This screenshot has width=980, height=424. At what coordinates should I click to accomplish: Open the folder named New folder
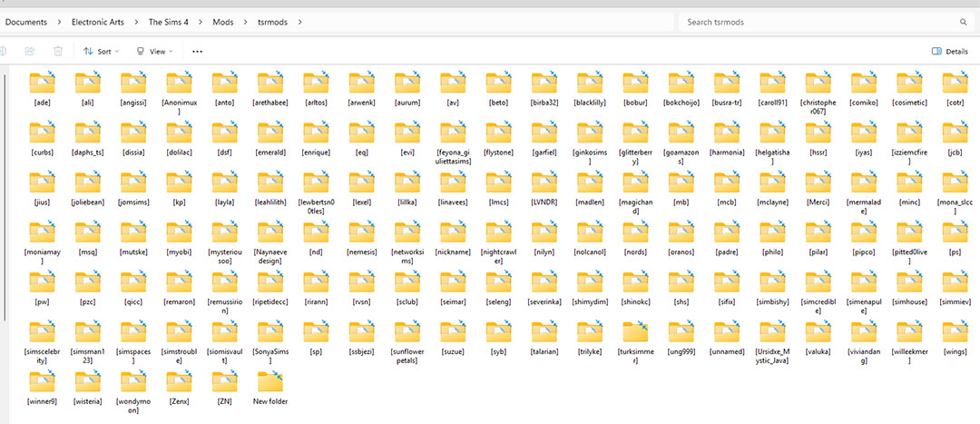[269, 382]
